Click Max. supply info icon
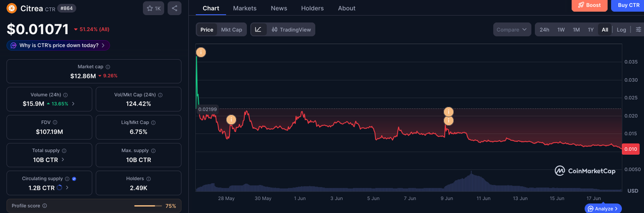 tap(153, 151)
